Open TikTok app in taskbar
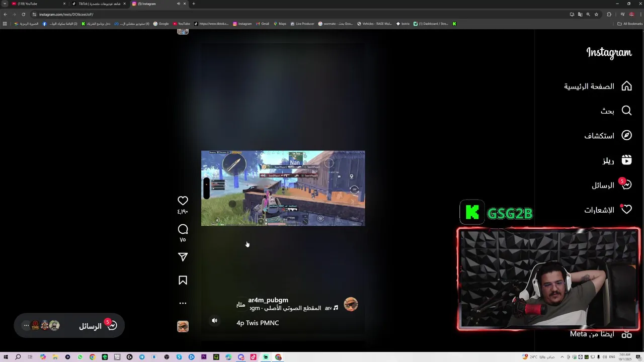 point(253,357)
